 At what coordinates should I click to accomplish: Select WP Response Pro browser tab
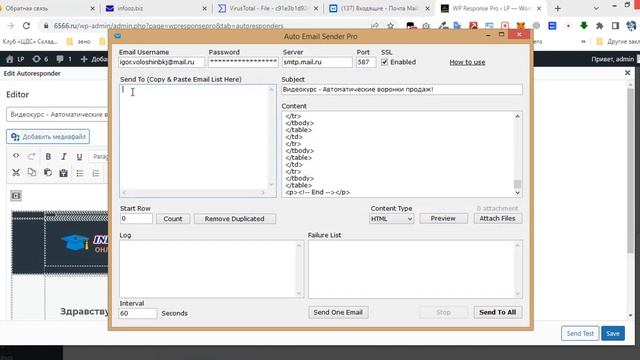[x=490, y=8]
